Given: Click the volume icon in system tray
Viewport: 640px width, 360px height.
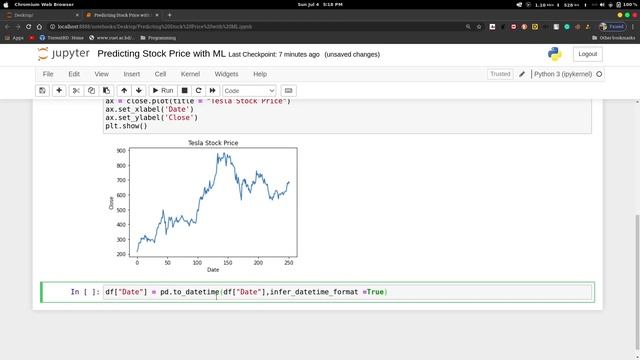Looking at the screenshot, I should tap(602, 4).
